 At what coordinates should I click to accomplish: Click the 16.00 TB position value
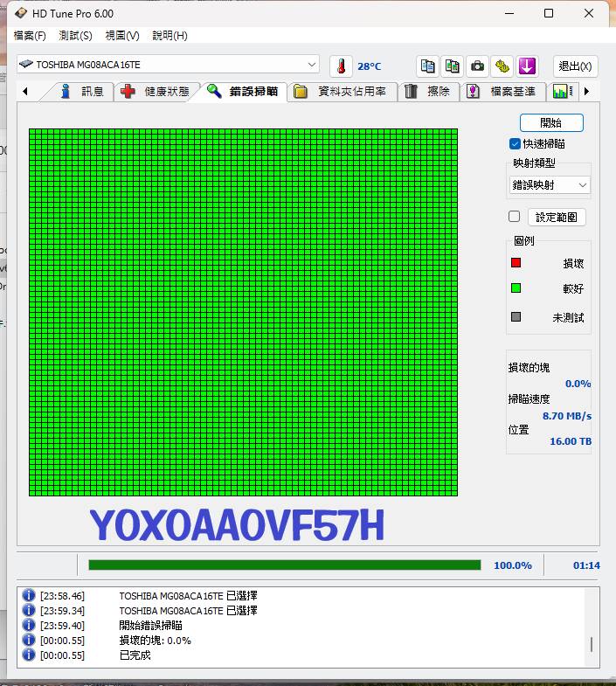point(571,441)
